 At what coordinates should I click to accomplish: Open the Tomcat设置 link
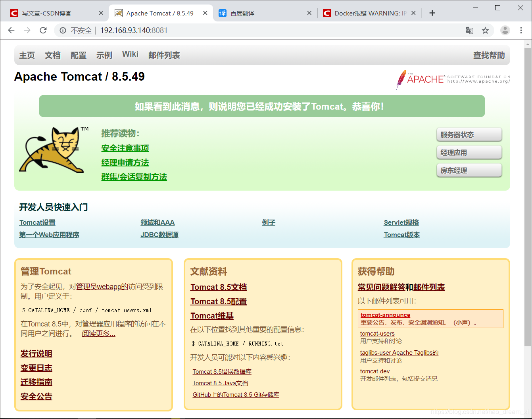pyautogui.click(x=37, y=222)
